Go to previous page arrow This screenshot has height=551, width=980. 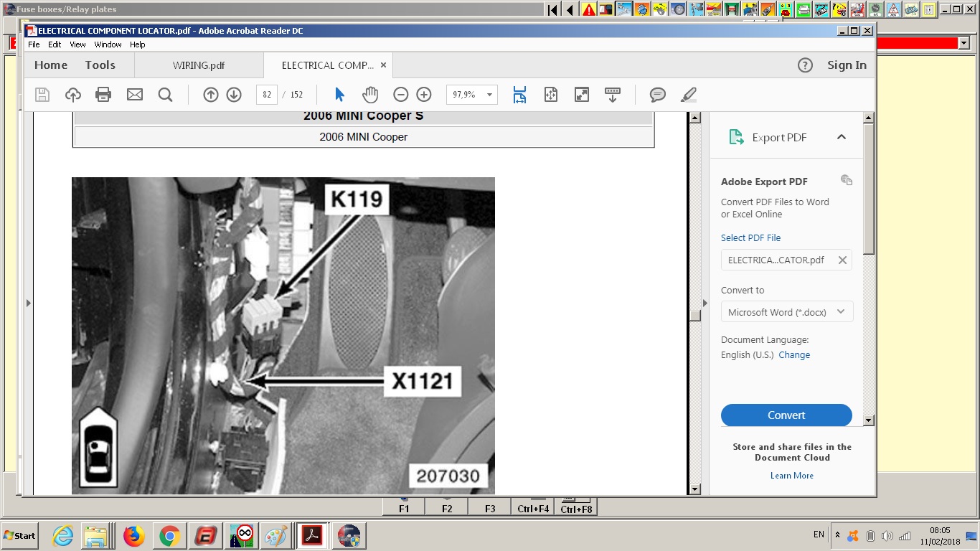tap(210, 95)
